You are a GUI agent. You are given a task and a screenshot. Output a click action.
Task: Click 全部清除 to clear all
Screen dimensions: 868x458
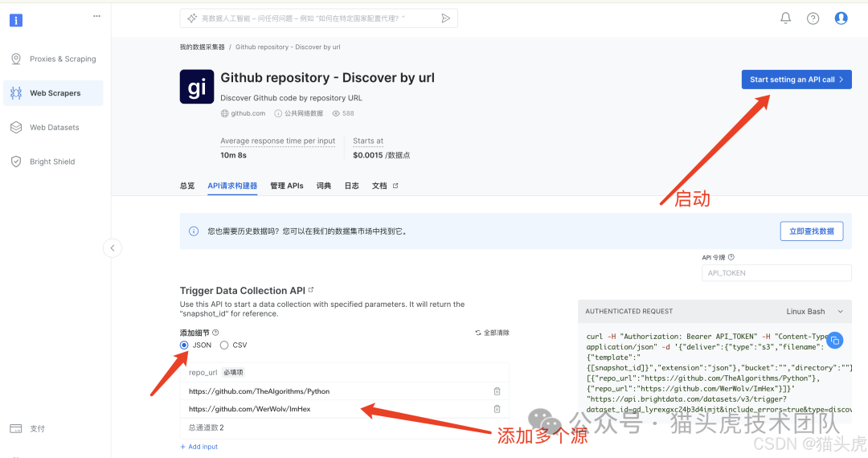point(492,333)
